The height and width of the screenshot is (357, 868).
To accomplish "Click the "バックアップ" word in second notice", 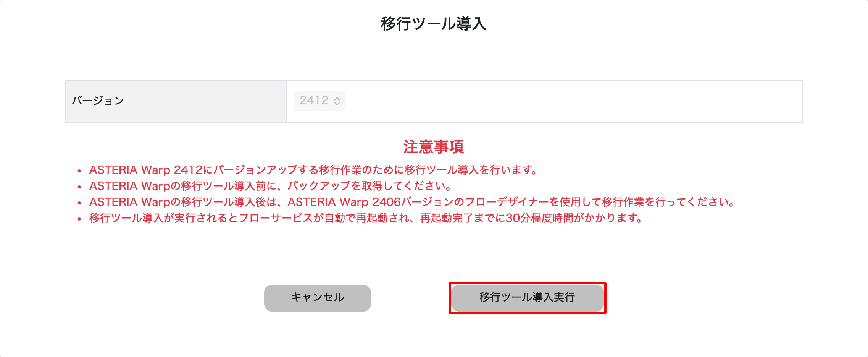I will click(x=318, y=186).
